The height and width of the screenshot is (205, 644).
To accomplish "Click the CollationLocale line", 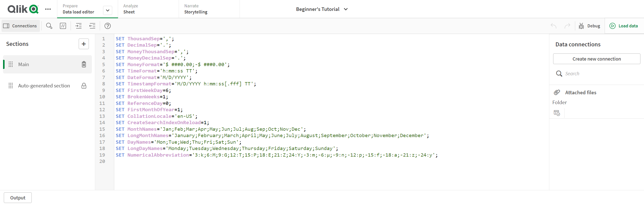I will click(x=156, y=116).
